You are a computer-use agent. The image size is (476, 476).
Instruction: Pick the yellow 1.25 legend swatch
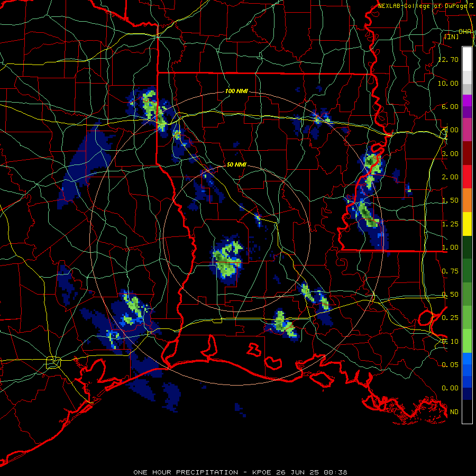click(467, 224)
